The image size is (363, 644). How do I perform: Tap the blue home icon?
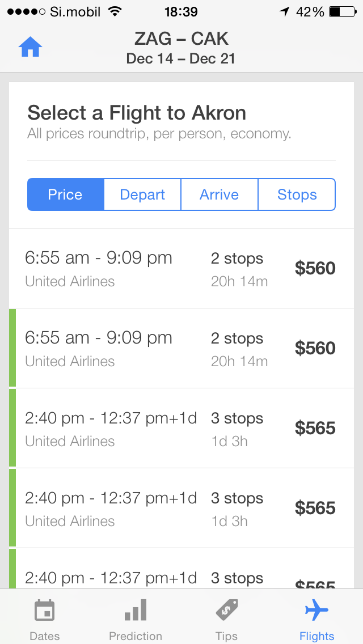pyautogui.click(x=30, y=47)
